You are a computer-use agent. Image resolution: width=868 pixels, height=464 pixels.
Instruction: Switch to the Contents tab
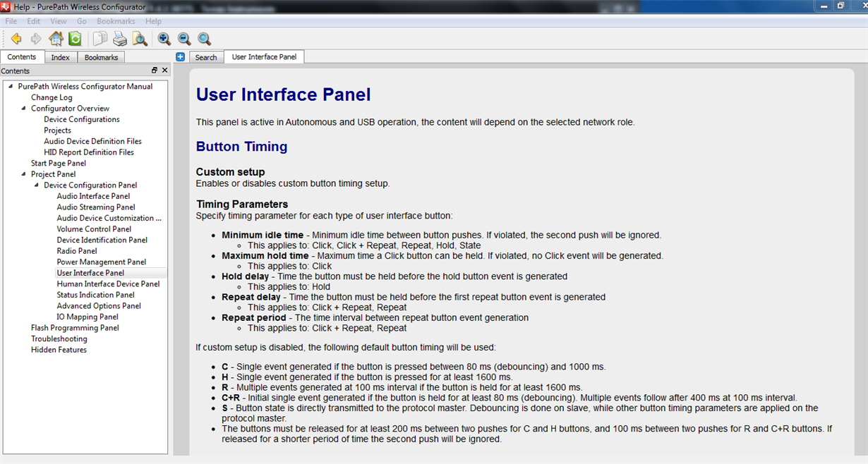click(22, 57)
